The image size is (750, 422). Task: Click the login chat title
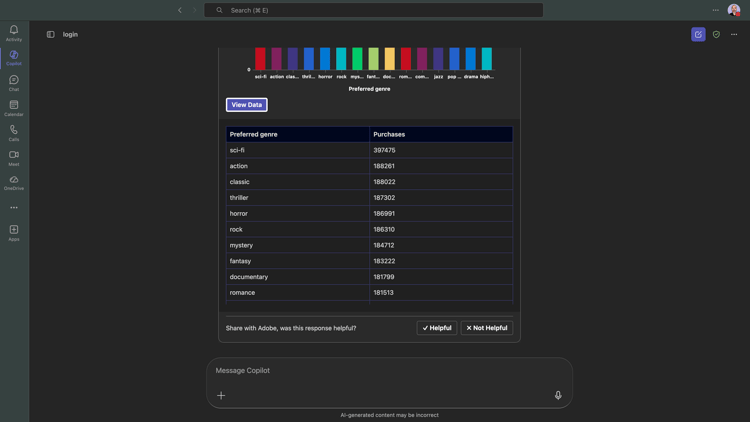(70, 34)
